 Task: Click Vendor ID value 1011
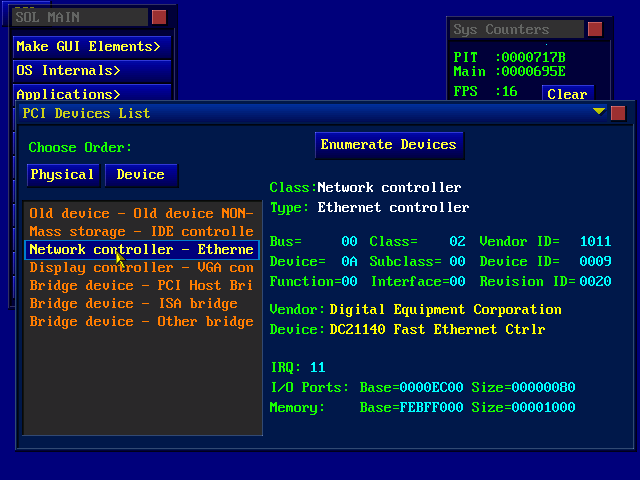(596, 241)
